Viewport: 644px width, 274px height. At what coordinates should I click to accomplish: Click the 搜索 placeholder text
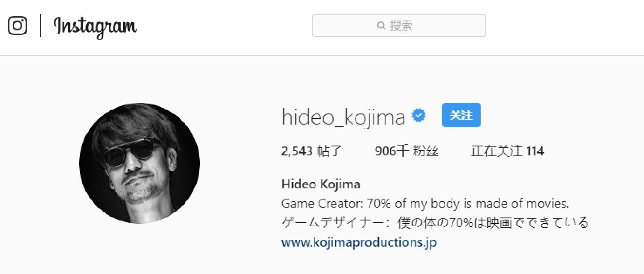[401, 26]
